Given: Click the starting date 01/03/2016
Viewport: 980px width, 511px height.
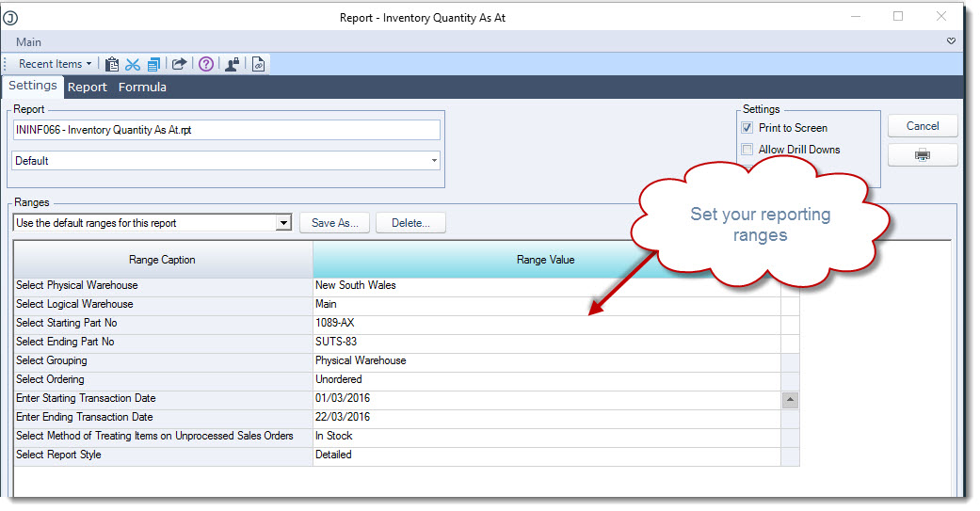Looking at the screenshot, I should point(547,398).
